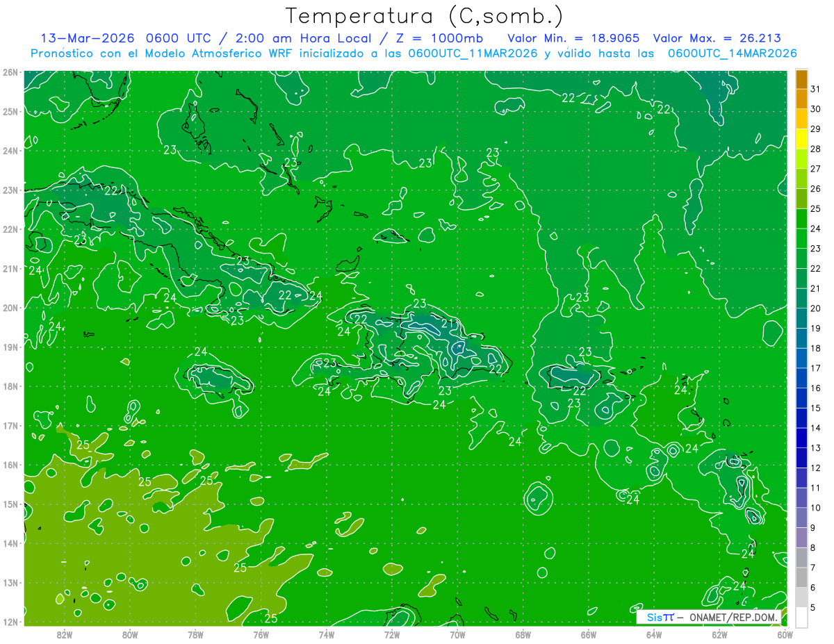Click legend value 8

[814, 547]
